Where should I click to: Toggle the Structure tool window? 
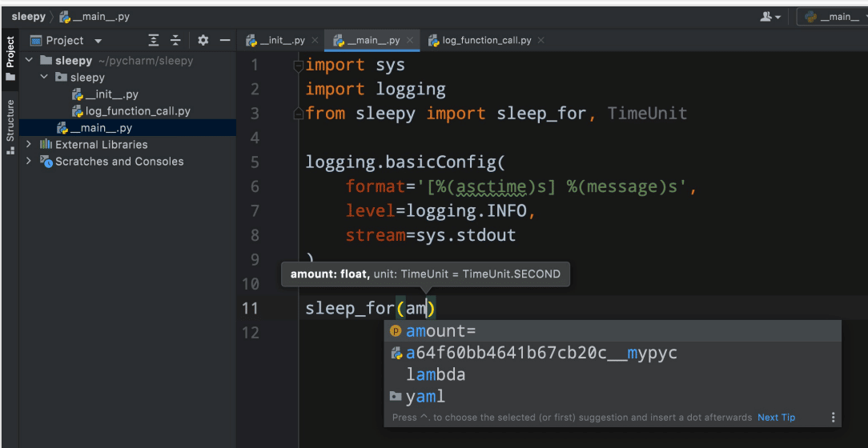10,125
